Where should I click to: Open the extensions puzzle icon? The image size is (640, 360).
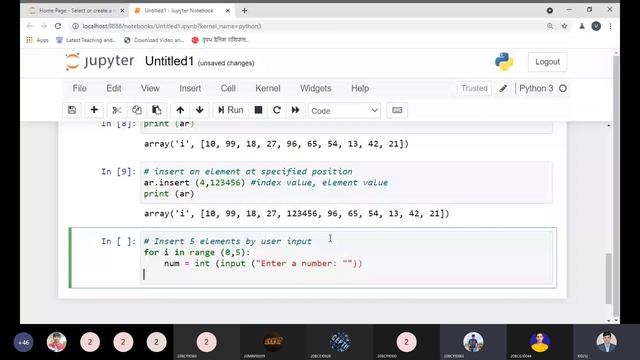point(582,26)
